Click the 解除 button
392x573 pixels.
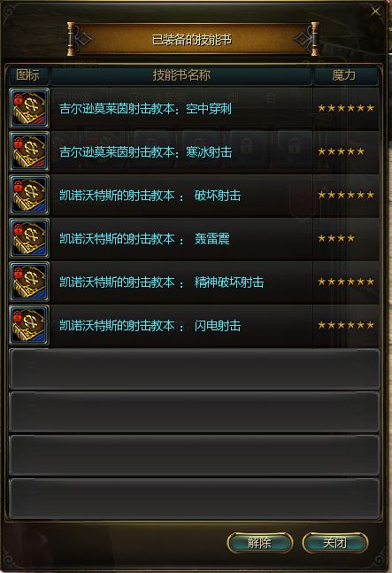tap(259, 543)
